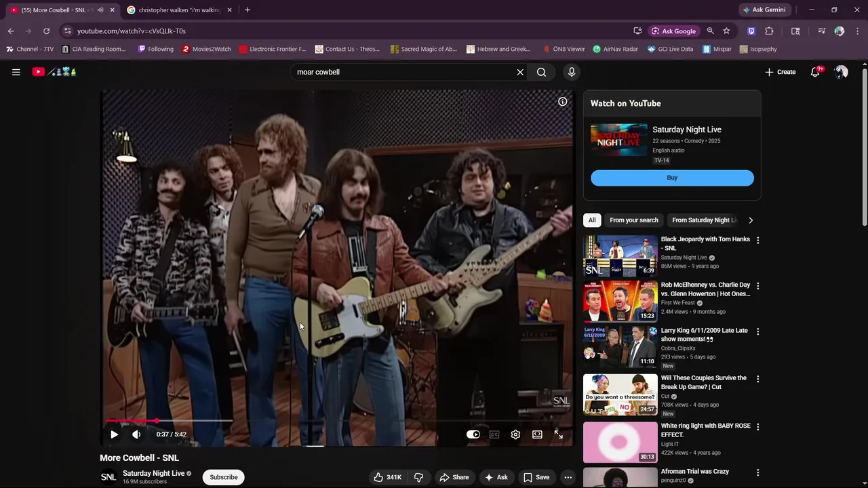The width and height of the screenshot is (868, 488).
Task: Open White ring light video thumbnail
Action: pos(620,442)
